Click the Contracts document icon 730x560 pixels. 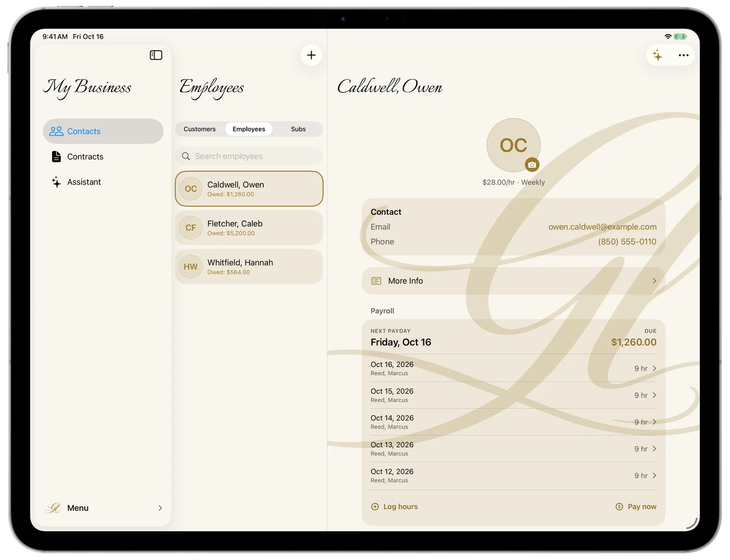coord(56,157)
